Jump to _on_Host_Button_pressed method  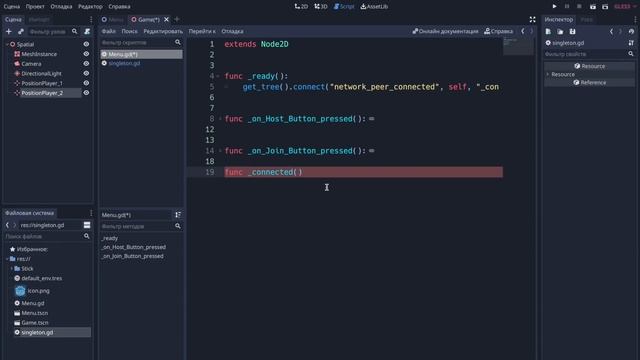coord(133,247)
